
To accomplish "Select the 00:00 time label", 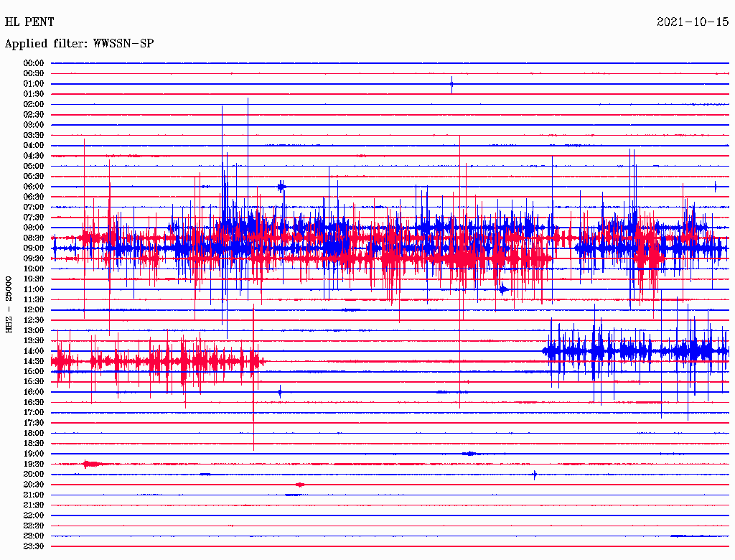I will click(x=34, y=63).
